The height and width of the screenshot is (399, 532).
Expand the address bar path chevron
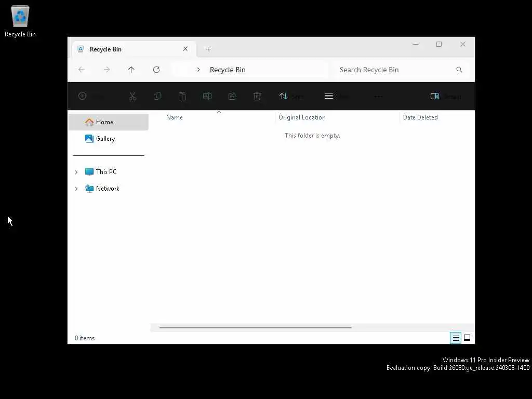point(198,70)
